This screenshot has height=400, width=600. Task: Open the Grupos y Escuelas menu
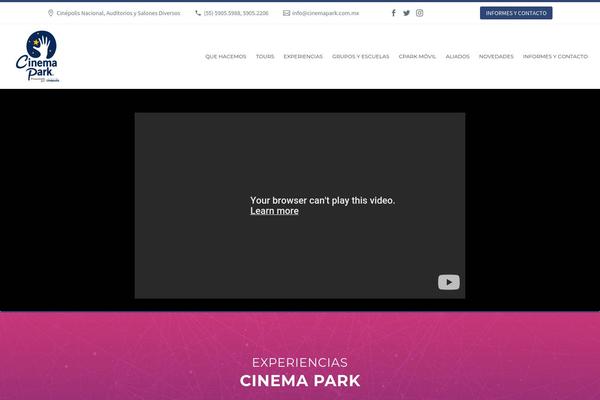360,56
